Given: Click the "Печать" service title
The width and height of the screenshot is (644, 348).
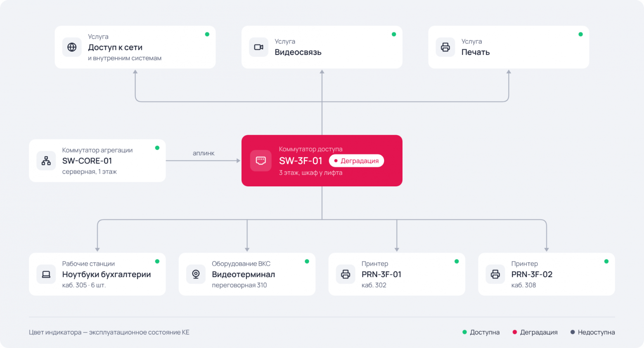Looking at the screenshot, I should [476, 52].
